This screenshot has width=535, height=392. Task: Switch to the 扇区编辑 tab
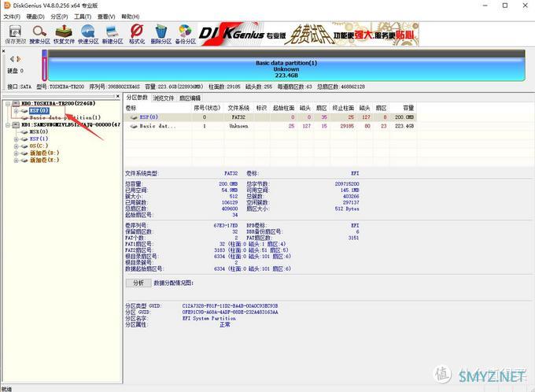click(190, 98)
